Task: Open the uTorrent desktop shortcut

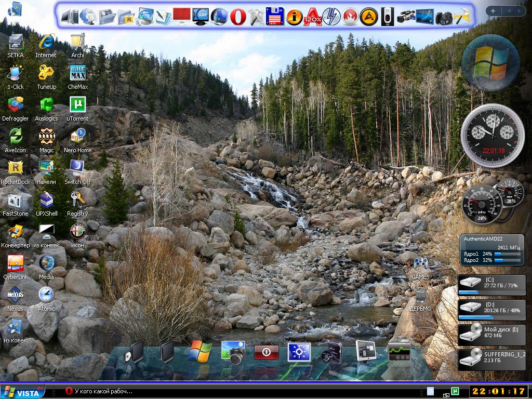Action: tap(77, 105)
